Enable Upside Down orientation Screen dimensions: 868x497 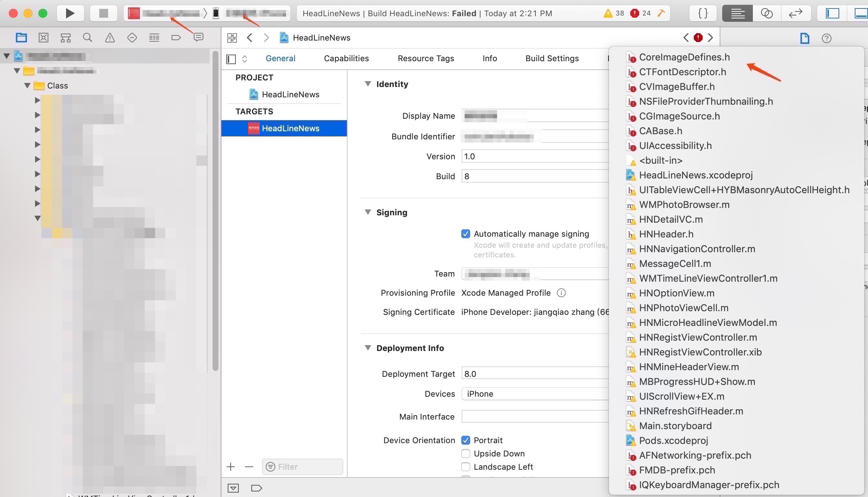pyautogui.click(x=466, y=453)
